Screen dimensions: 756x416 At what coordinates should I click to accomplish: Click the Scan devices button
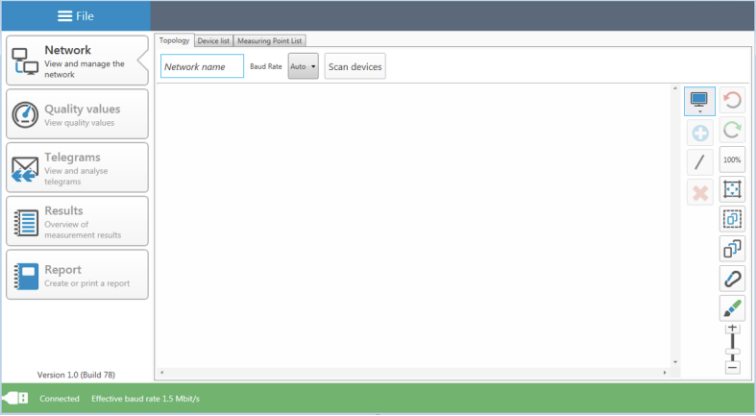(x=354, y=67)
